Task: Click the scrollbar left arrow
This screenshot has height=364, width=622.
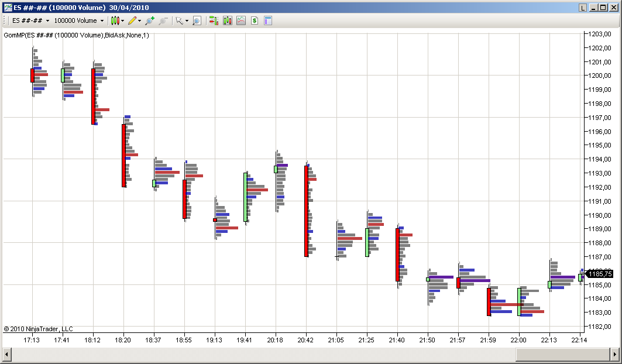Action: point(7,353)
